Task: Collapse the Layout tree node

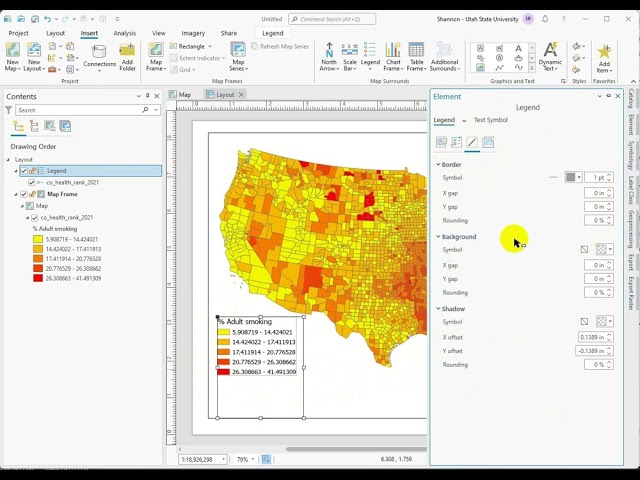Action: click(x=8, y=160)
